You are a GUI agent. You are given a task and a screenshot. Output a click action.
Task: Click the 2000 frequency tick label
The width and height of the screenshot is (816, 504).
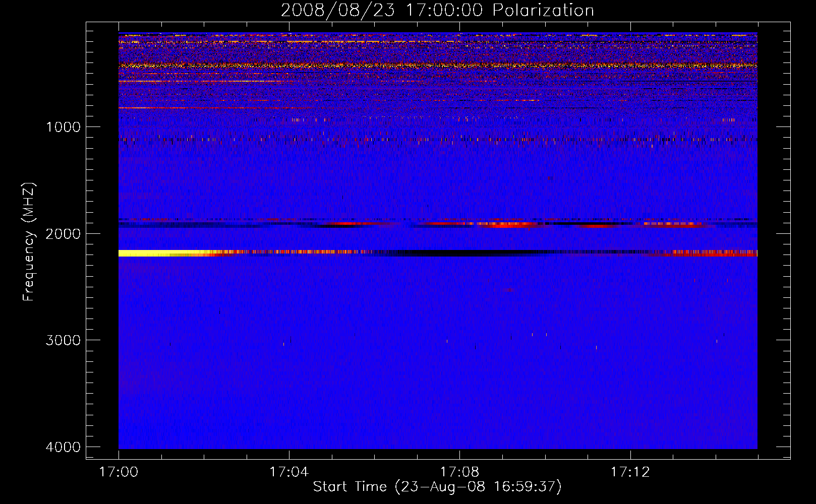click(x=63, y=233)
